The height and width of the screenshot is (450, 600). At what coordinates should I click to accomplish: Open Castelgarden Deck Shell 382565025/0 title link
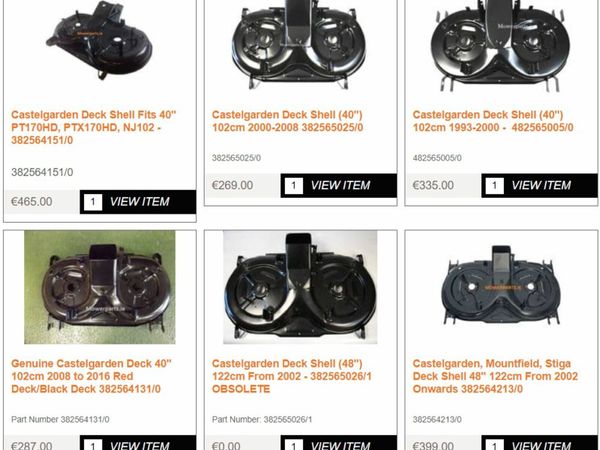pyautogui.click(x=287, y=121)
